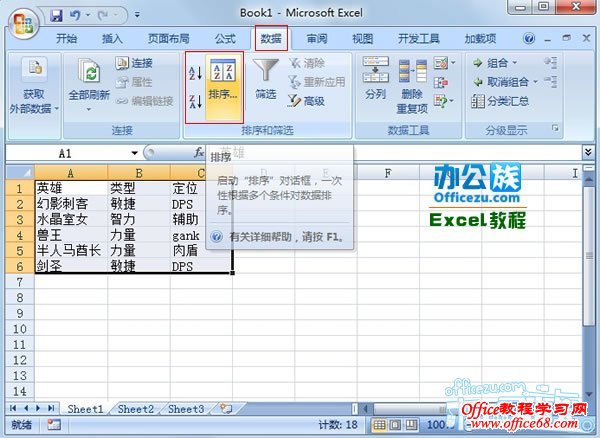
Task: Click the 连接 connections button
Action: [134, 63]
